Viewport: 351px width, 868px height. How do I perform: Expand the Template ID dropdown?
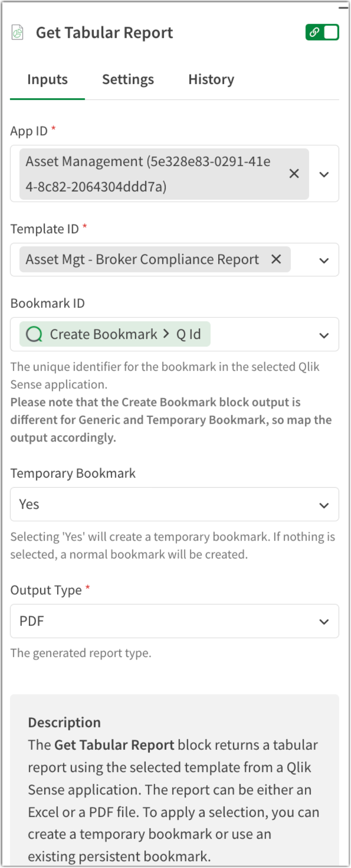click(x=324, y=260)
